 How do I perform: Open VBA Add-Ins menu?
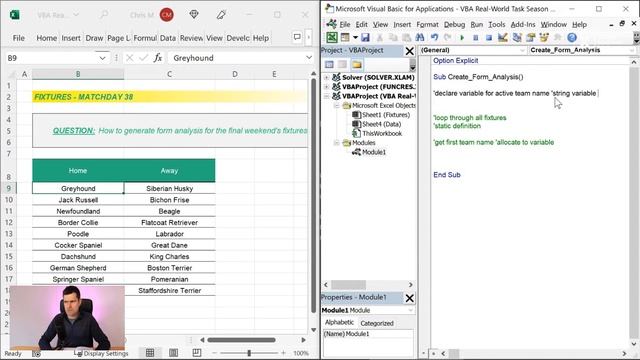pos(523,24)
